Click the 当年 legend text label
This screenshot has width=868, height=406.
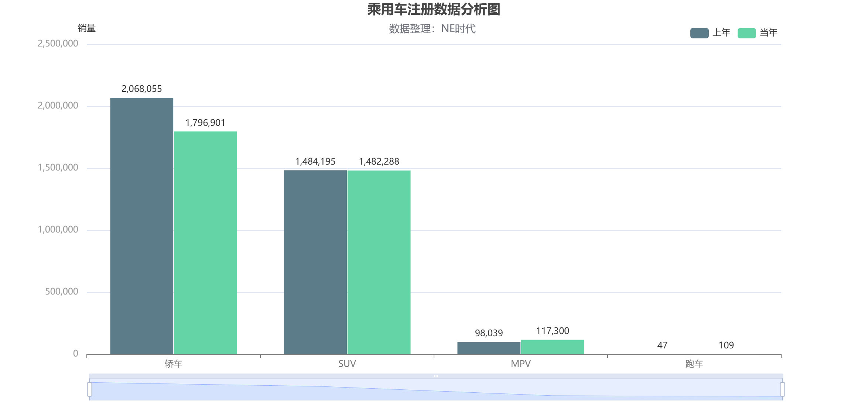(x=769, y=33)
